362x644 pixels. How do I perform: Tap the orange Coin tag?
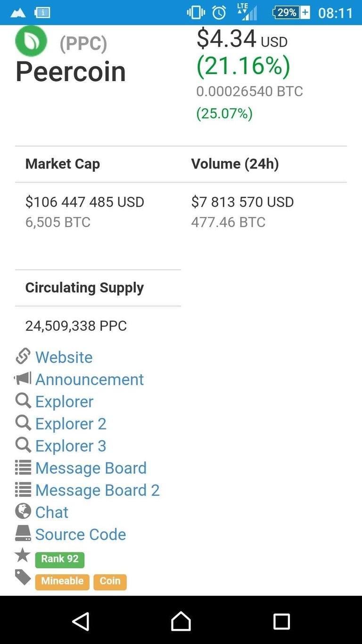pyautogui.click(x=110, y=582)
